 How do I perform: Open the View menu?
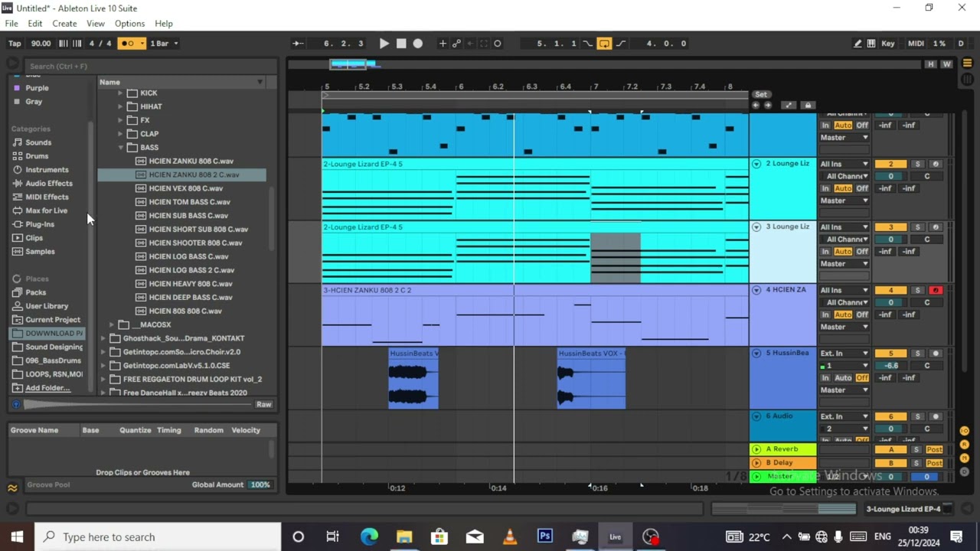[x=96, y=24]
